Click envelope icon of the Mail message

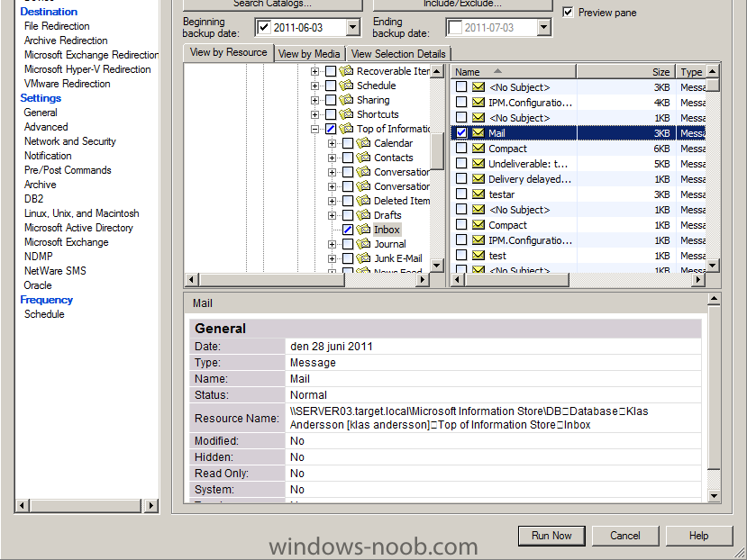pyautogui.click(x=478, y=133)
